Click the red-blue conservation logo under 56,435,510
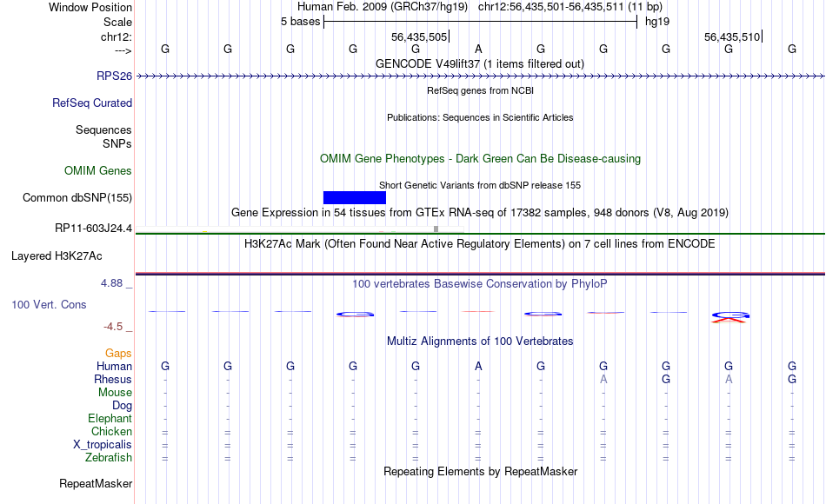The image size is (826, 504). [729, 316]
